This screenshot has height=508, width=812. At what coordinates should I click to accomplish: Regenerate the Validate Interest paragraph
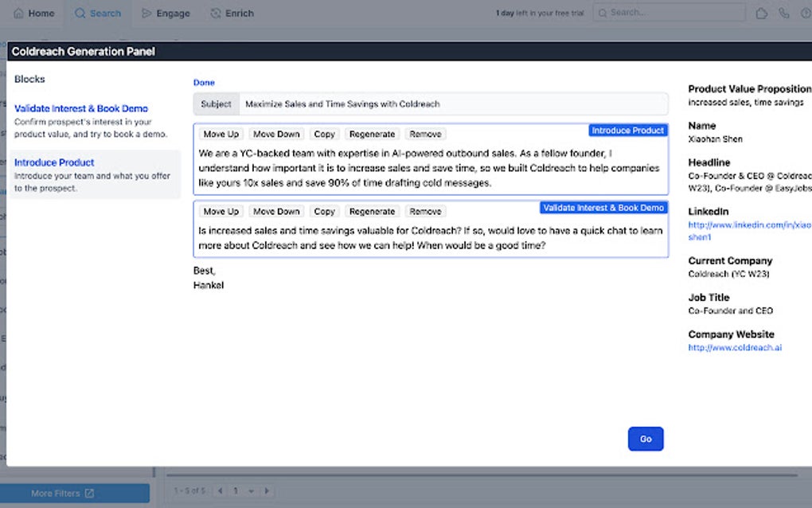372,211
